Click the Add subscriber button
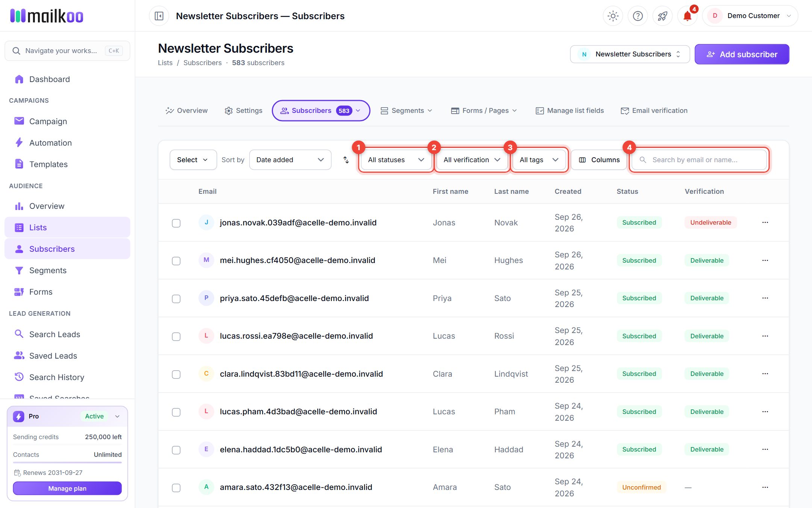The image size is (812, 508). point(742,54)
